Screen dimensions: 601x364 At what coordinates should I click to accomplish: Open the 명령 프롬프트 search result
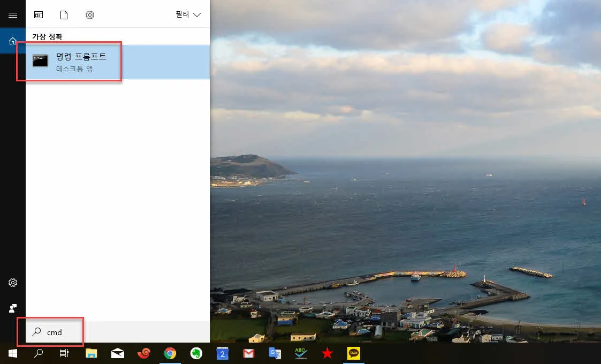(x=80, y=62)
